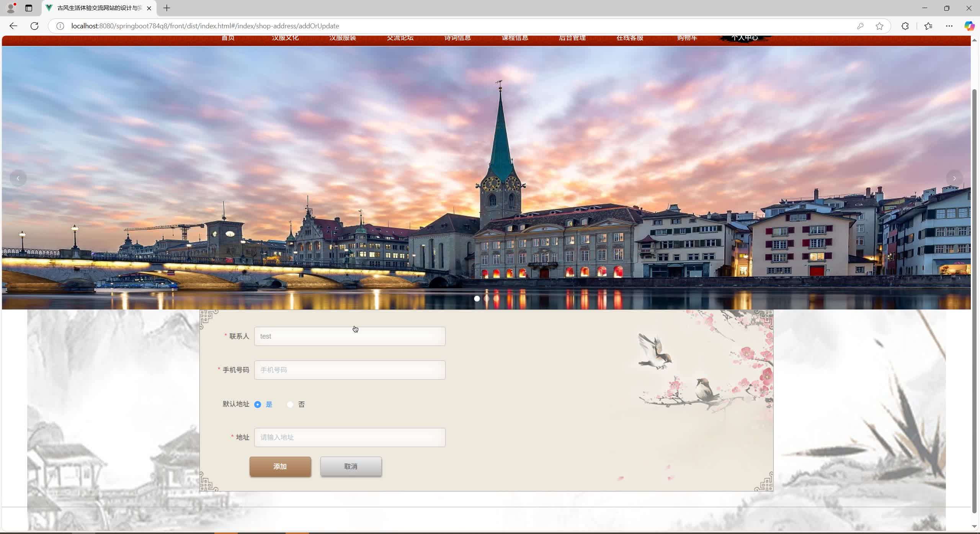This screenshot has height=534, width=980.
Task: Reload the page with refresh icon
Action: [34, 26]
